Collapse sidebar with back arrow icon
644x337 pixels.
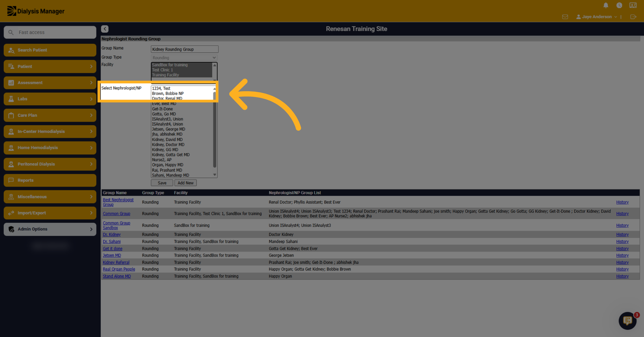(105, 29)
